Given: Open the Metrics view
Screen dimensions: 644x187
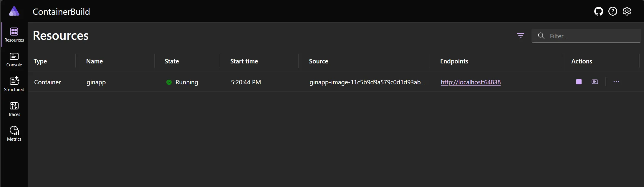Looking at the screenshot, I should pyautogui.click(x=14, y=133).
